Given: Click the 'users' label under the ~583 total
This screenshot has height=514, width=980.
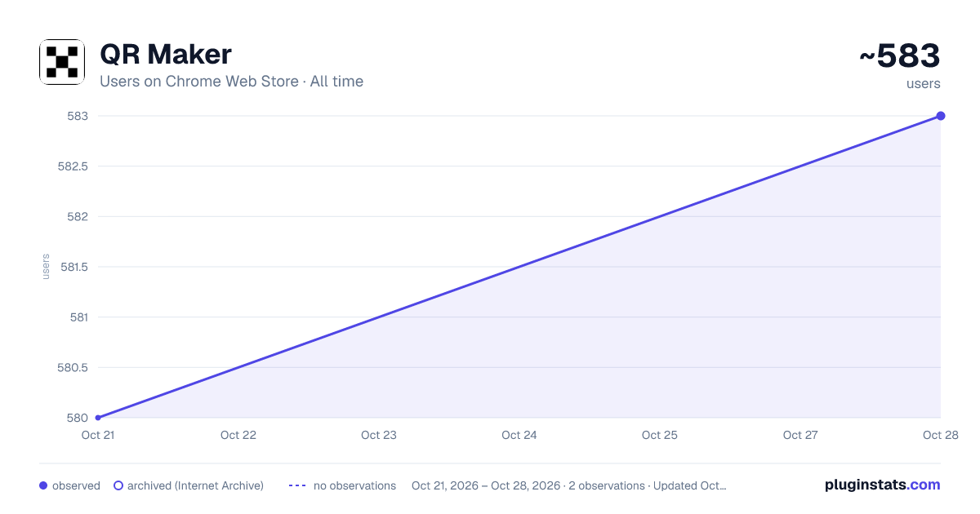Looking at the screenshot, I should pyautogui.click(x=924, y=84).
